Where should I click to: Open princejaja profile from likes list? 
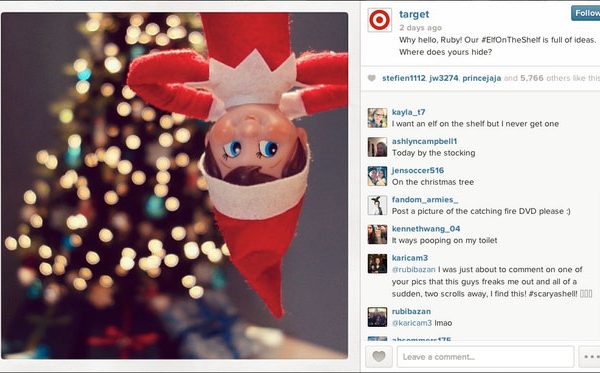click(481, 78)
